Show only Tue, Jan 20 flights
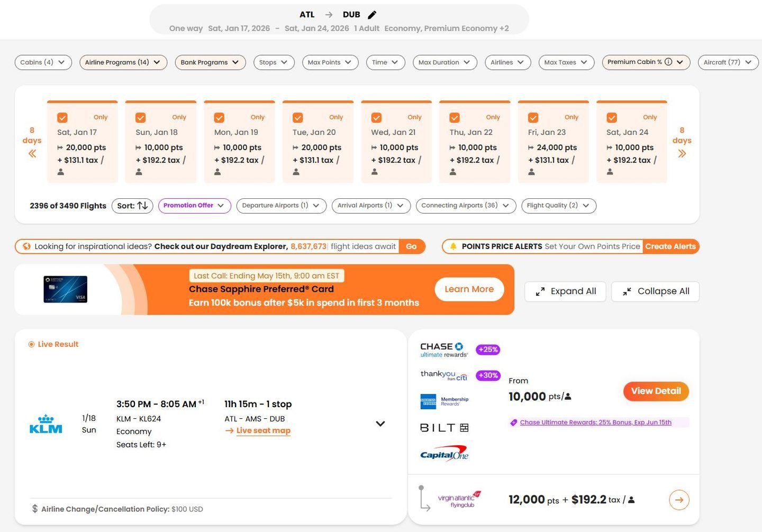The height and width of the screenshot is (532, 762). tap(335, 117)
